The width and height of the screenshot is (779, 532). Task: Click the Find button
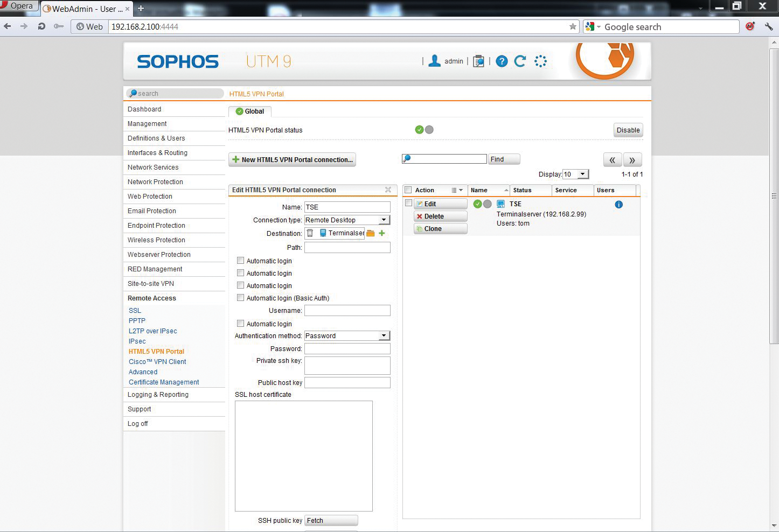pos(504,159)
